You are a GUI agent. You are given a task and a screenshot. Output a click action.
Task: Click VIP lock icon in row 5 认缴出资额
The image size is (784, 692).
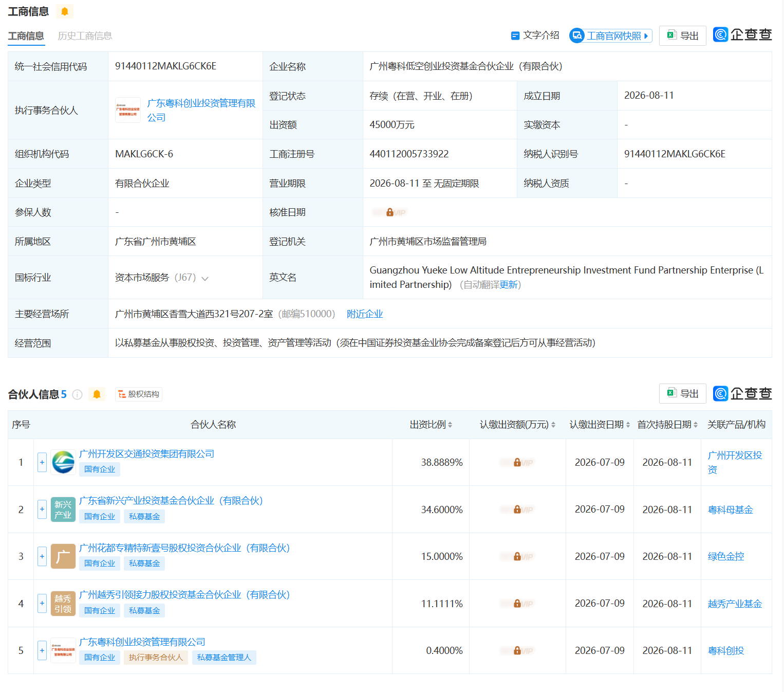(x=517, y=650)
